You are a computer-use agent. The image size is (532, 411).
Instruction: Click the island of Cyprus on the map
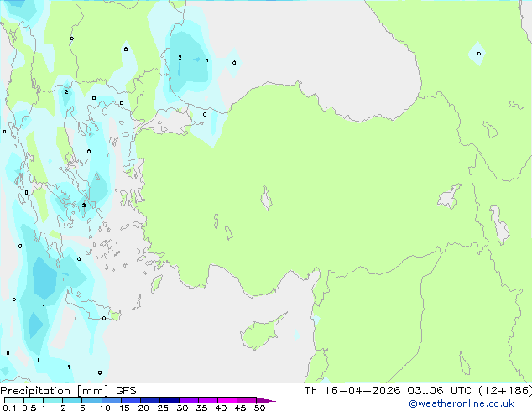[261, 332]
